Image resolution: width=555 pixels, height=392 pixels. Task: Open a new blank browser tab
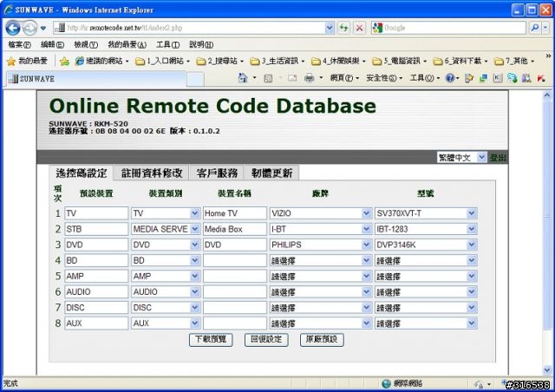pos(195,79)
